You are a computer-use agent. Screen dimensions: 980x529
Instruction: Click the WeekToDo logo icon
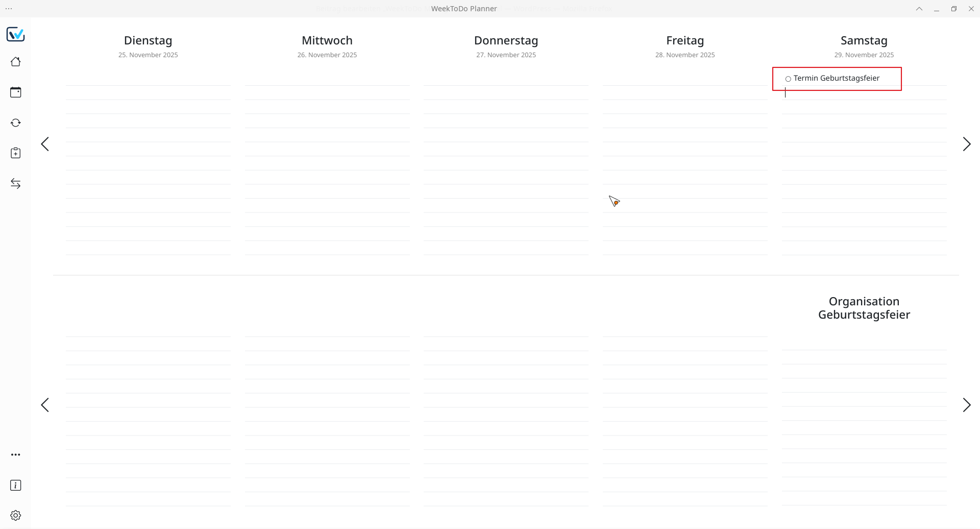15,34
